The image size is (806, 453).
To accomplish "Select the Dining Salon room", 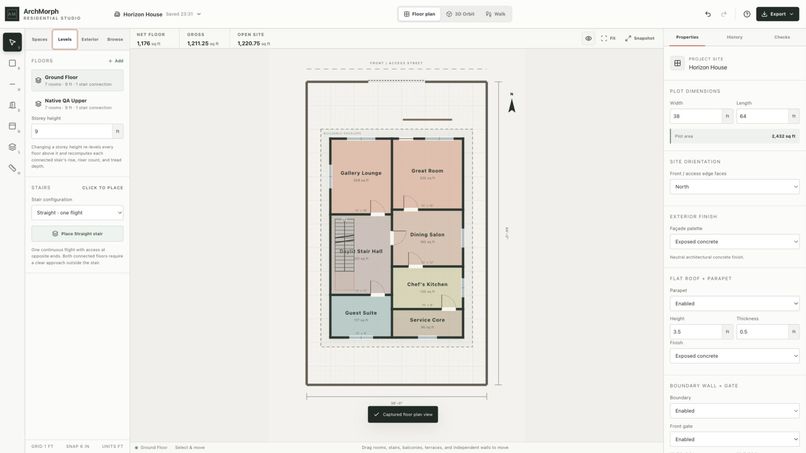I will [427, 238].
